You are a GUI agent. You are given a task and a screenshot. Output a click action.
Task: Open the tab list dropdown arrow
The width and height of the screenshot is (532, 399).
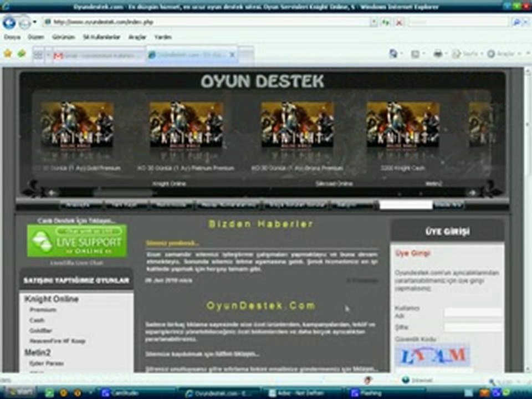point(48,55)
